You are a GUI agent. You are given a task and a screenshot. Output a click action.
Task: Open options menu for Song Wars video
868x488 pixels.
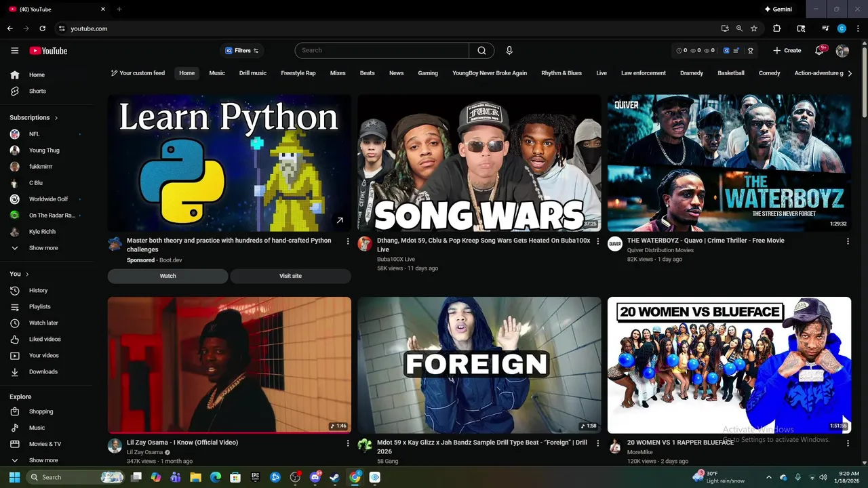pyautogui.click(x=597, y=241)
